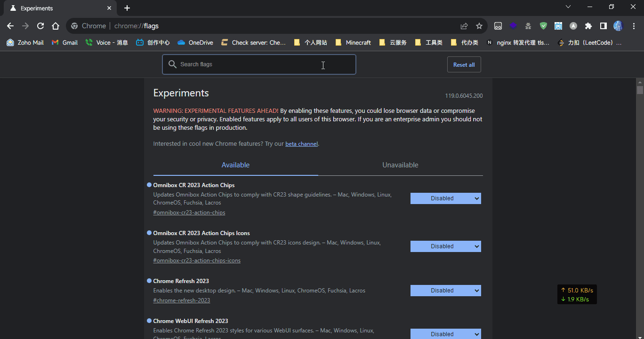Click the Reset all button

464,65
